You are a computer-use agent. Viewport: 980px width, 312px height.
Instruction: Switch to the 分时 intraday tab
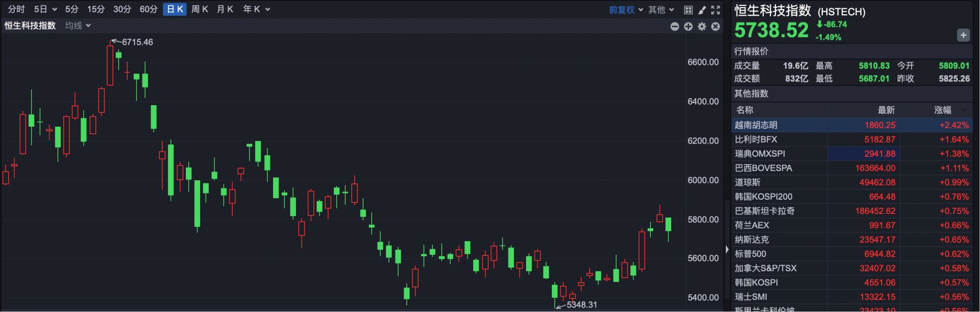click(x=16, y=9)
